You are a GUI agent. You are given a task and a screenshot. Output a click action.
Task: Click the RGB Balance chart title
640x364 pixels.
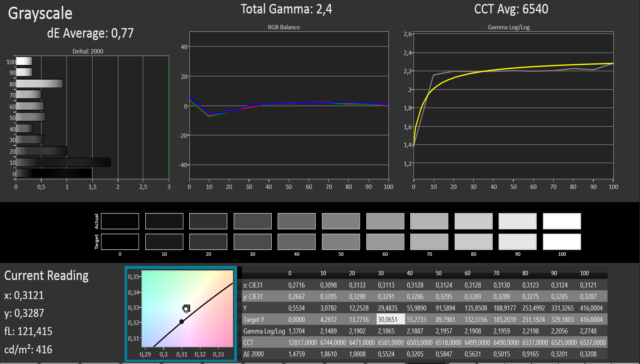(284, 27)
